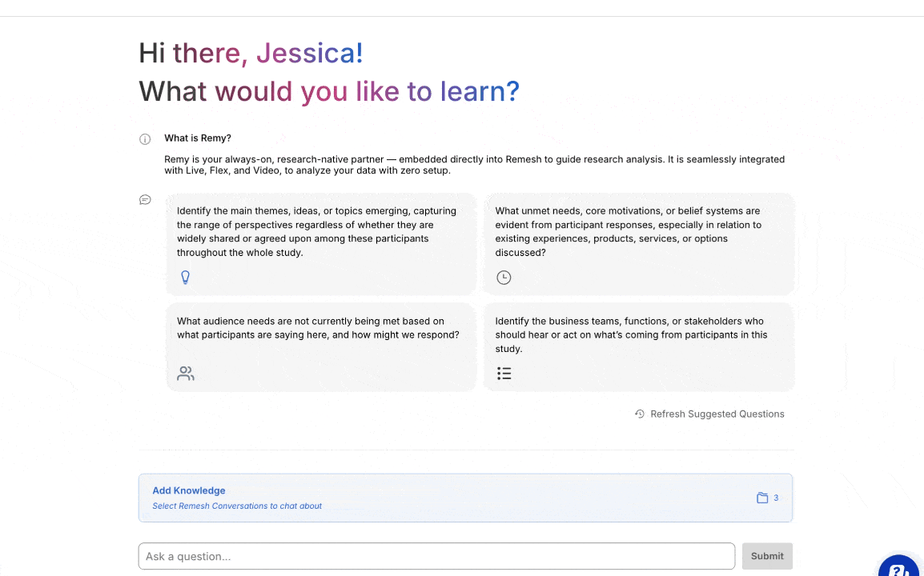Click the info icon beside What is Remy?

click(x=145, y=139)
